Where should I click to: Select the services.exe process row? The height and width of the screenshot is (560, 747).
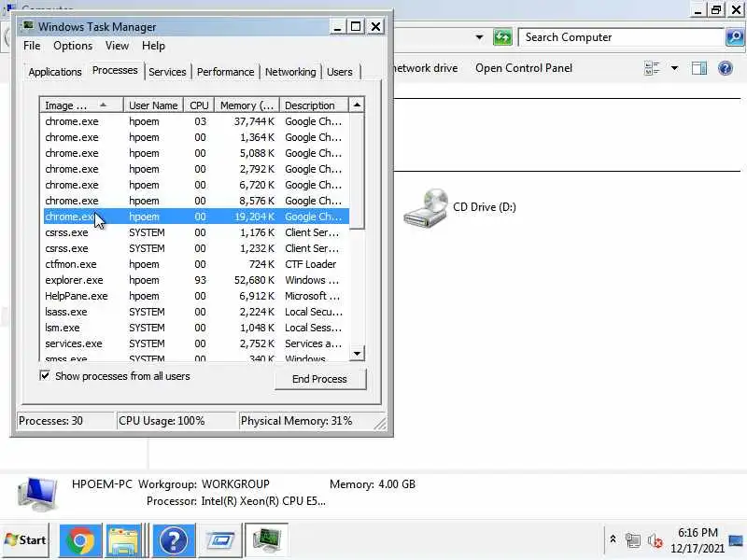point(196,343)
